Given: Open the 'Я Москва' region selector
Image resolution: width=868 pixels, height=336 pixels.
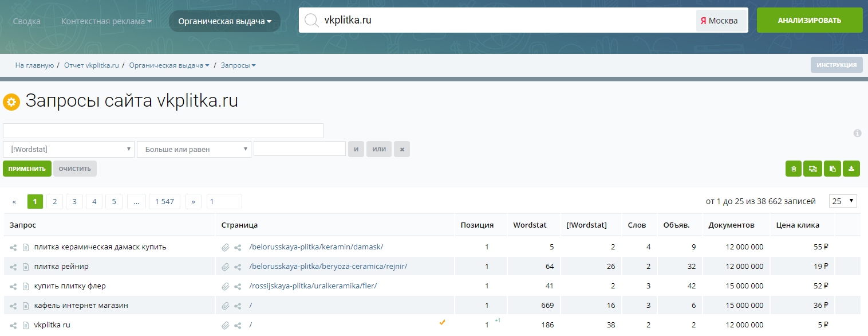Looking at the screenshot, I should click(721, 21).
